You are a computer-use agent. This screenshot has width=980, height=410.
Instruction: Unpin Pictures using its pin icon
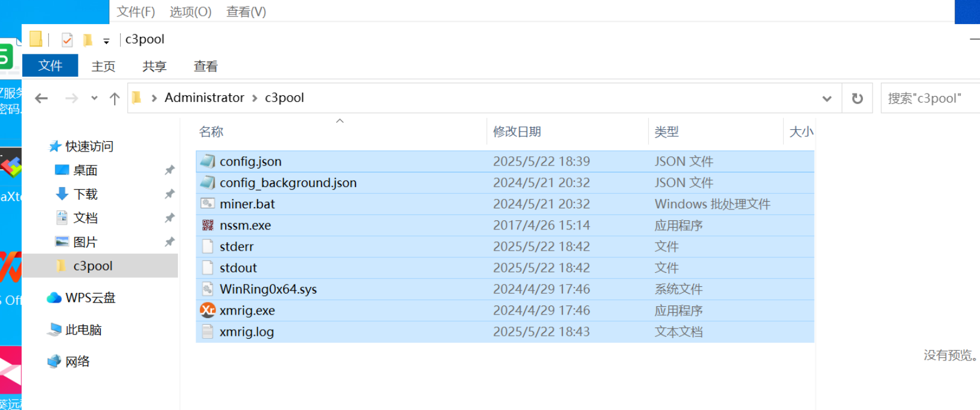pyautogui.click(x=170, y=242)
